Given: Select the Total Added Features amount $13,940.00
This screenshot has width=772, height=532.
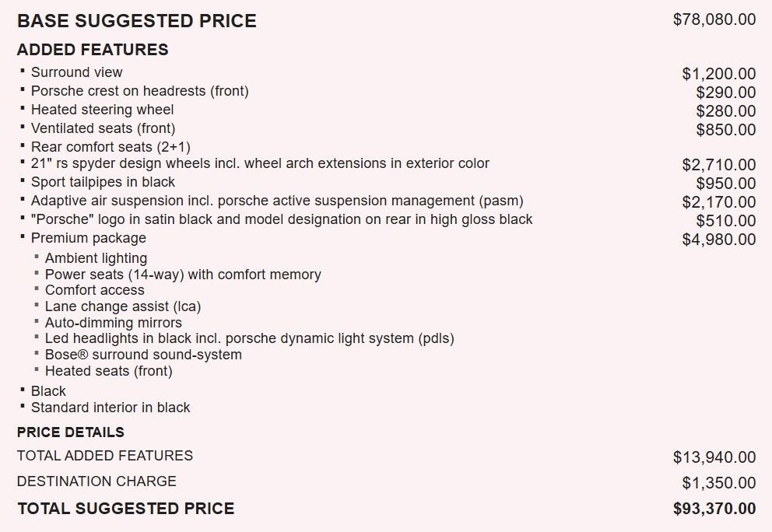Looking at the screenshot, I should click(x=714, y=457).
